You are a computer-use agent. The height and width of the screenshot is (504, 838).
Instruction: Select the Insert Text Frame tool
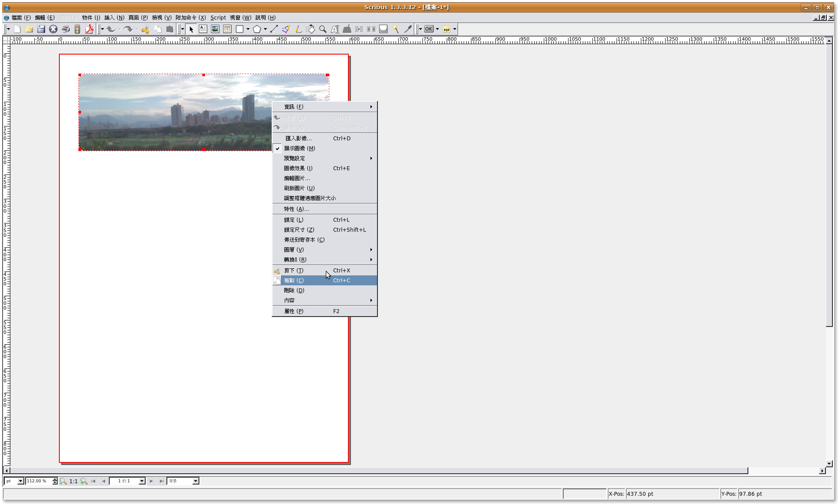[x=203, y=29]
